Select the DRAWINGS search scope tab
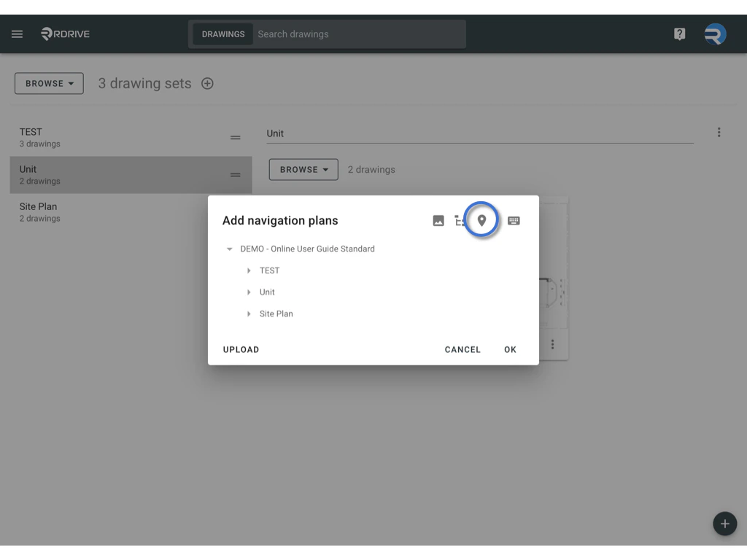The image size is (747, 560). 222,34
